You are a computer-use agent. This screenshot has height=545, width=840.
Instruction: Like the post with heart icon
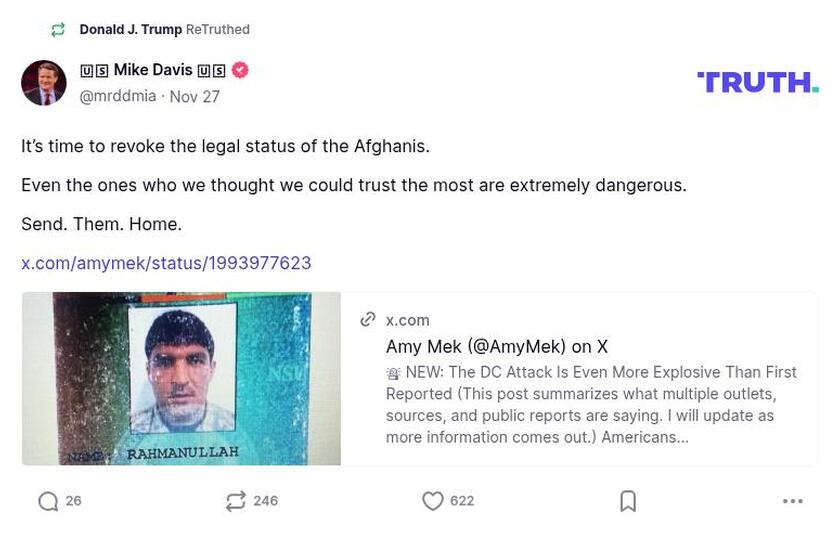pos(432,501)
